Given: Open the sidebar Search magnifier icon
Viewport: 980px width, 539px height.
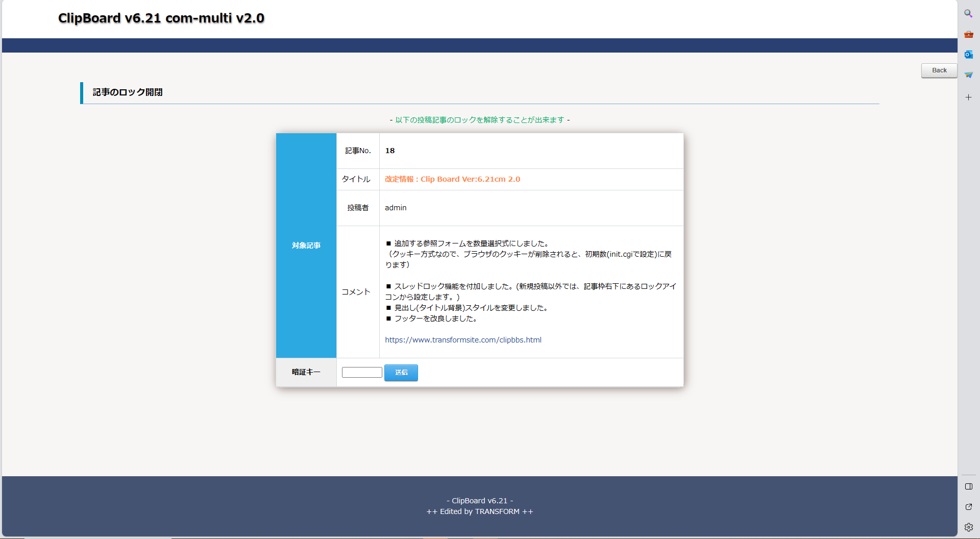Looking at the screenshot, I should click(x=968, y=14).
